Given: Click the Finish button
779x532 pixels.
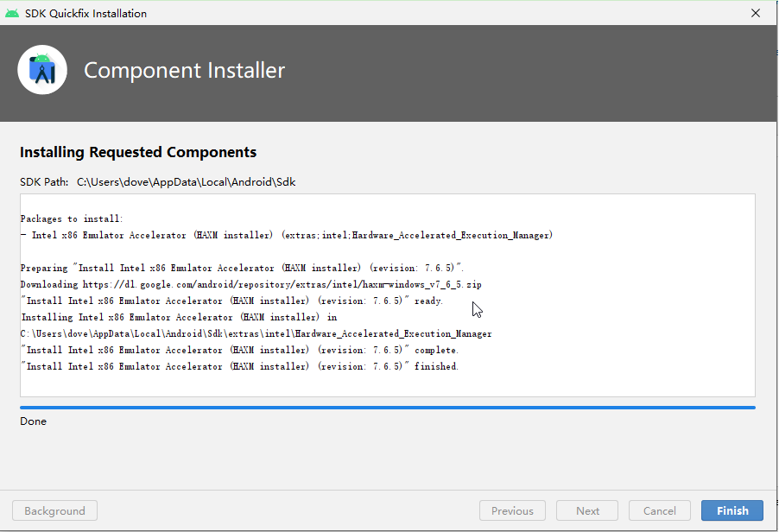Looking at the screenshot, I should pos(731,510).
